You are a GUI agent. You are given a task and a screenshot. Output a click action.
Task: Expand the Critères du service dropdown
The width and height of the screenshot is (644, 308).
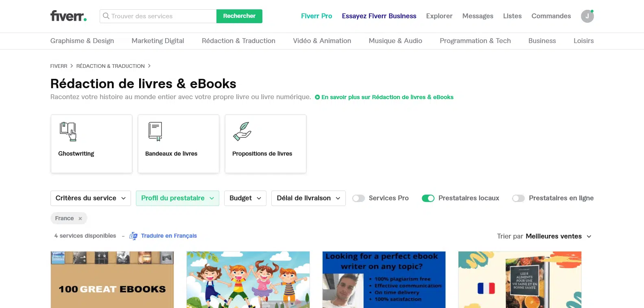(91, 198)
